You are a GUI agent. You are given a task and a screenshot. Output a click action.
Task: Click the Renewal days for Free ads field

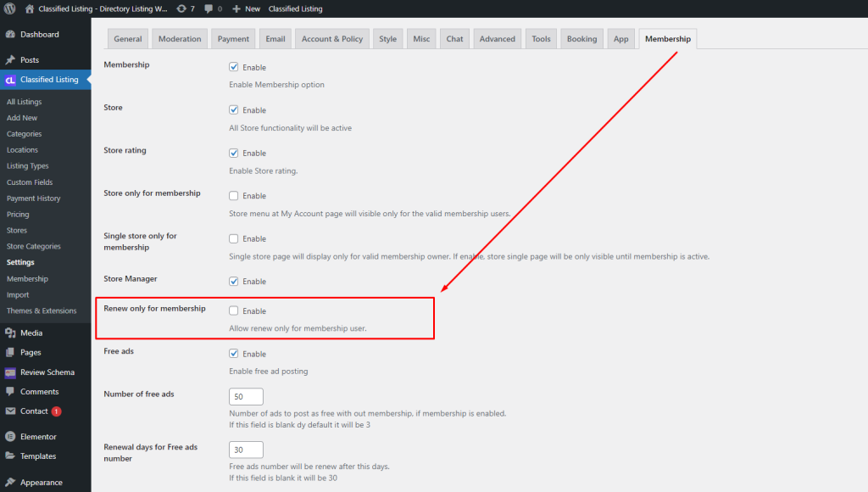[x=247, y=450]
